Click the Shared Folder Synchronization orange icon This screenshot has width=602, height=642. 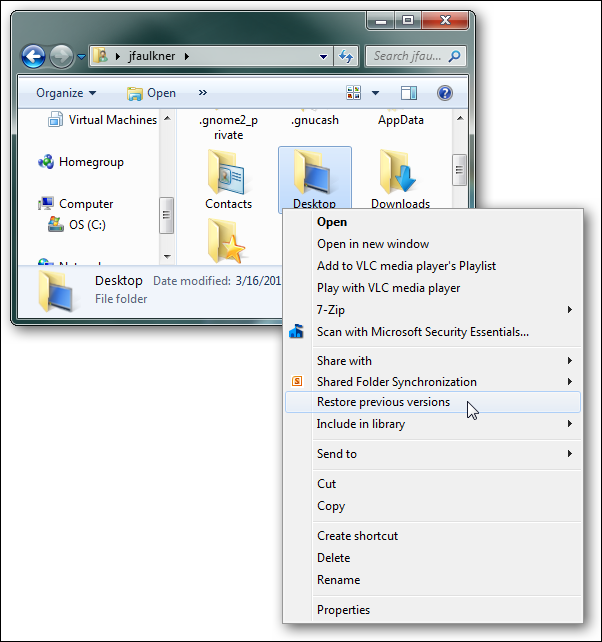(297, 381)
